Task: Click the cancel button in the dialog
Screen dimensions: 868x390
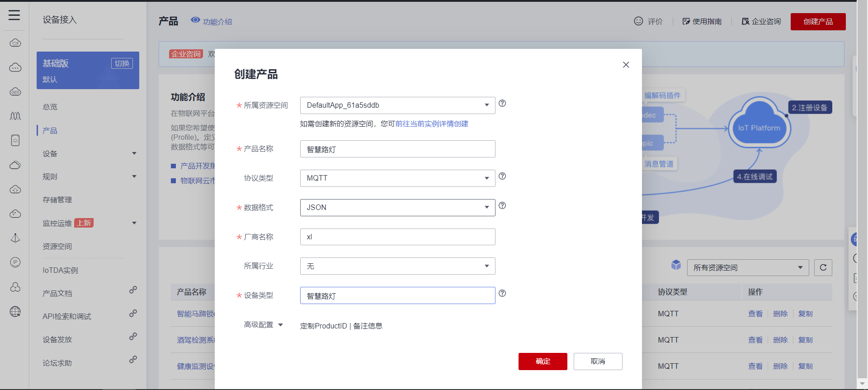Action: point(598,361)
